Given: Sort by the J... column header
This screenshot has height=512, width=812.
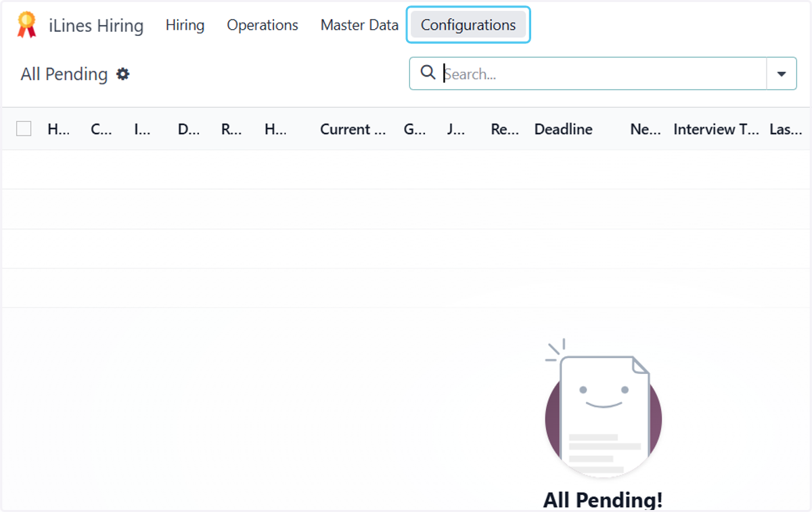Looking at the screenshot, I should click(456, 129).
